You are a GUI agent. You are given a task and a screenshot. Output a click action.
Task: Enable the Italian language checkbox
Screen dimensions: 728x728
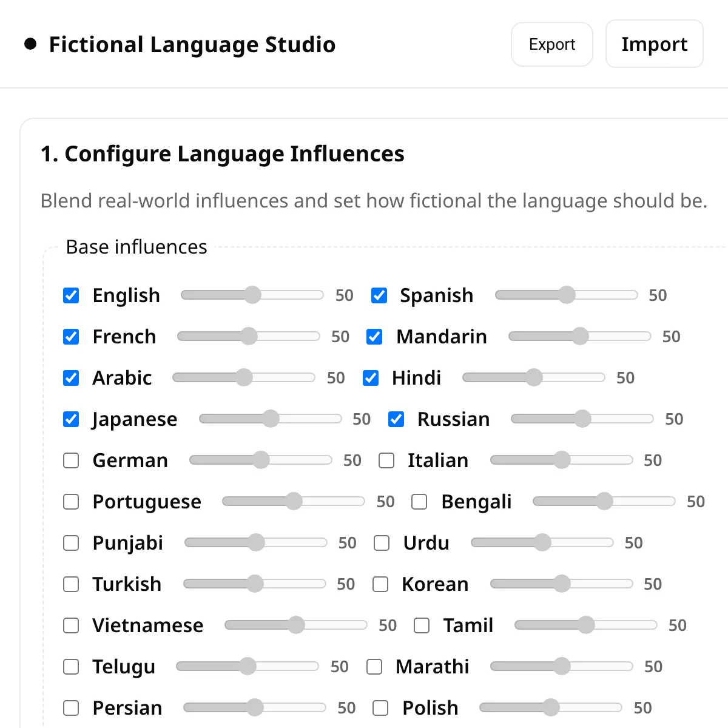coord(386,460)
